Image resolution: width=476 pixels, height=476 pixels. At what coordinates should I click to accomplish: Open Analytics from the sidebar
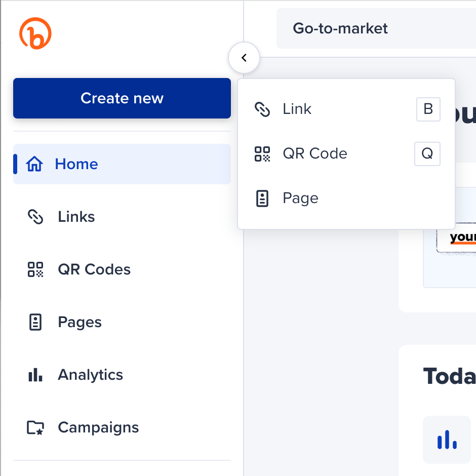click(x=90, y=374)
